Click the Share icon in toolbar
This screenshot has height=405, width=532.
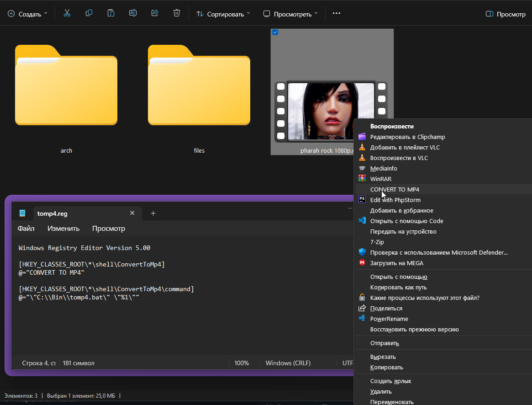coord(155,13)
